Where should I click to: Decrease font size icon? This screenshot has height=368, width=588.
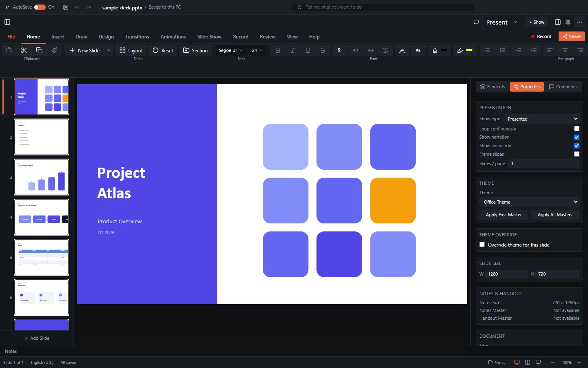pyautogui.click(x=371, y=50)
